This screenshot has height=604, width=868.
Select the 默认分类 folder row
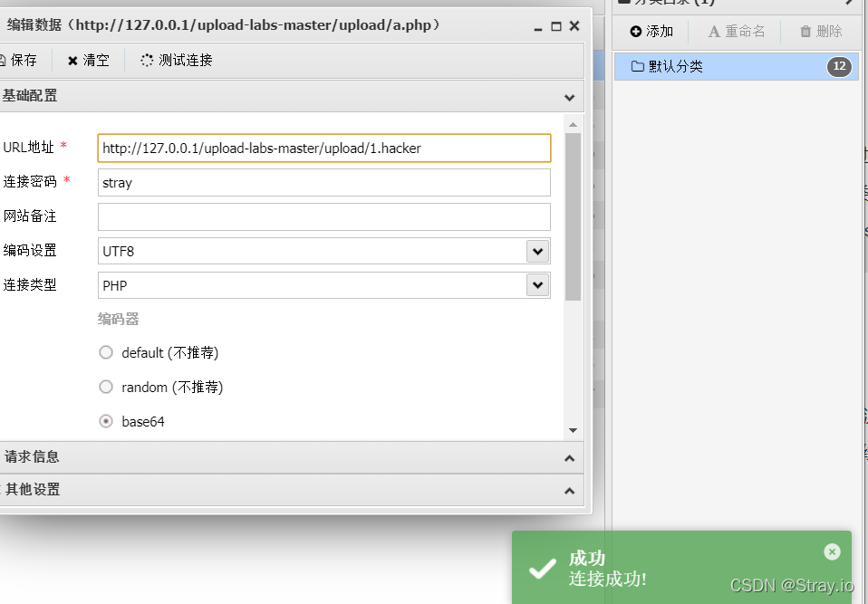pos(737,66)
